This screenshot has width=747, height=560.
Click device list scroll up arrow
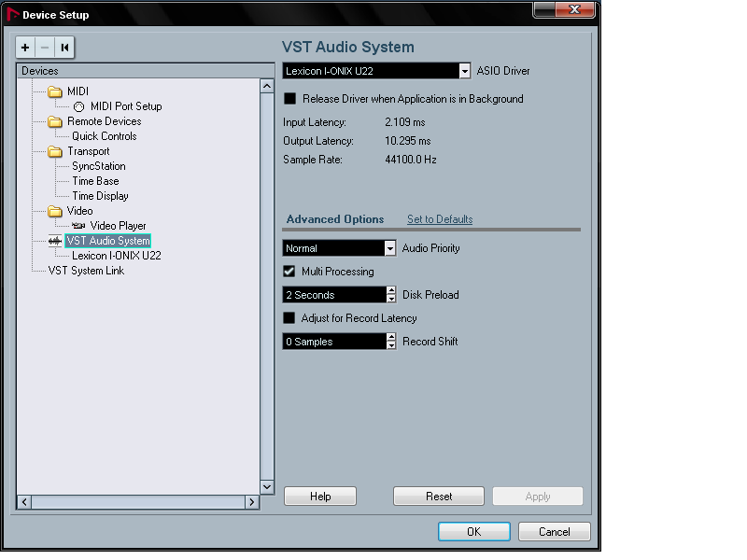pyautogui.click(x=267, y=86)
